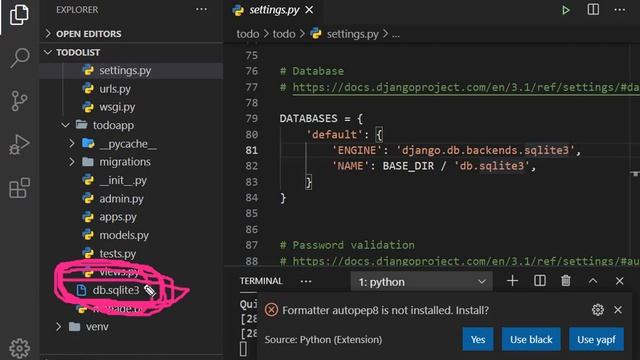The width and height of the screenshot is (640, 360).
Task: Open notification settings gear icon
Action: (x=598, y=310)
